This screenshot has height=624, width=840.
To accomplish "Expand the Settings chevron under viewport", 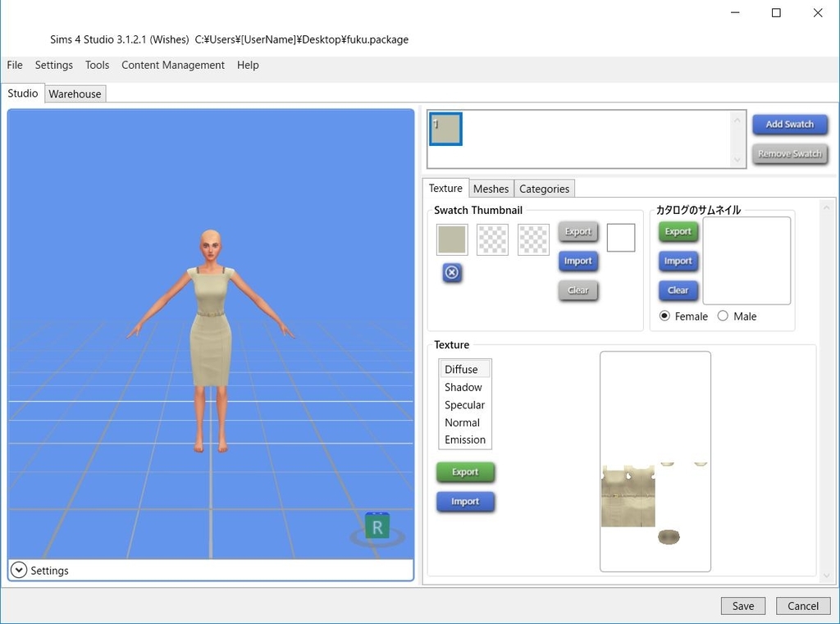I will (19, 570).
